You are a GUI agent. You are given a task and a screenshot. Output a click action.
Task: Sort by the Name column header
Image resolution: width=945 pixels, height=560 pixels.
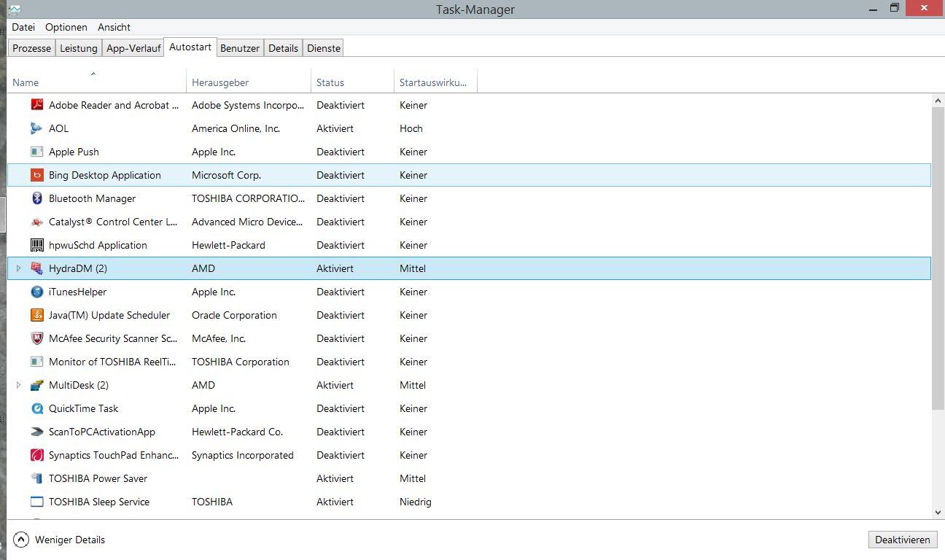pyautogui.click(x=97, y=82)
